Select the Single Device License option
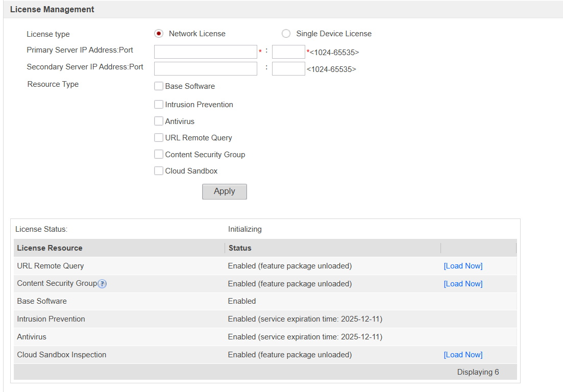563x392 pixels. tap(286, 34)
